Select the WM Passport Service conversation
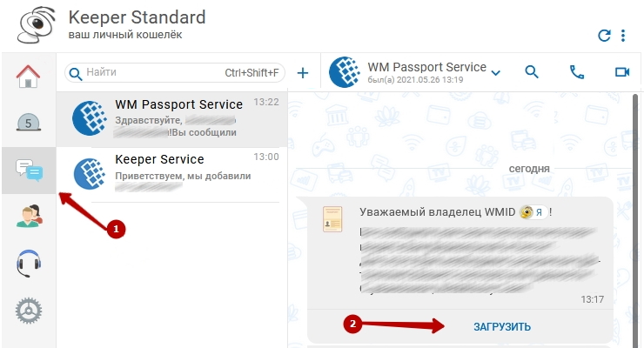 [171, 119]
